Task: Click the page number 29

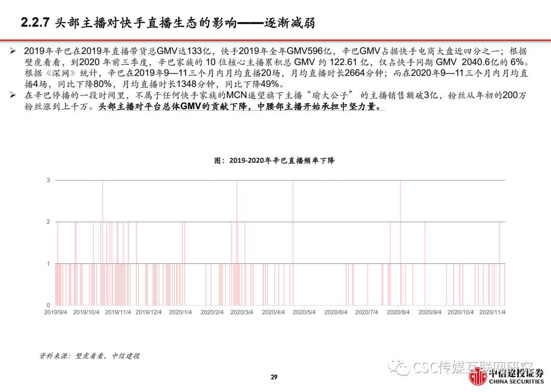Action: [274, 377]
